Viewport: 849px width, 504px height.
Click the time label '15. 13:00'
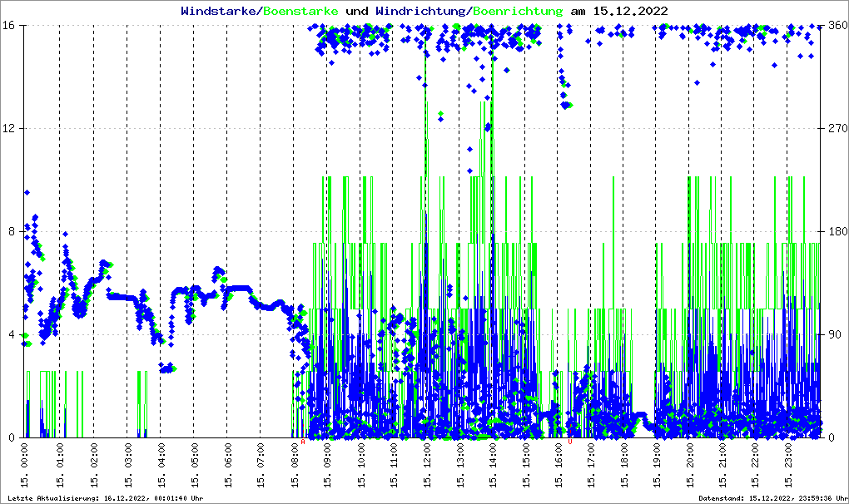(459, 465)
